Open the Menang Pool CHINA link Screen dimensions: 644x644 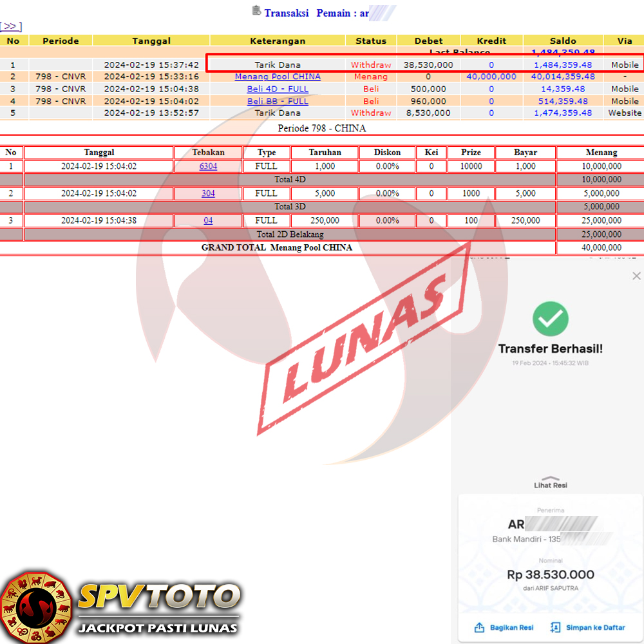pyautogui.click(x=278, y=77)
